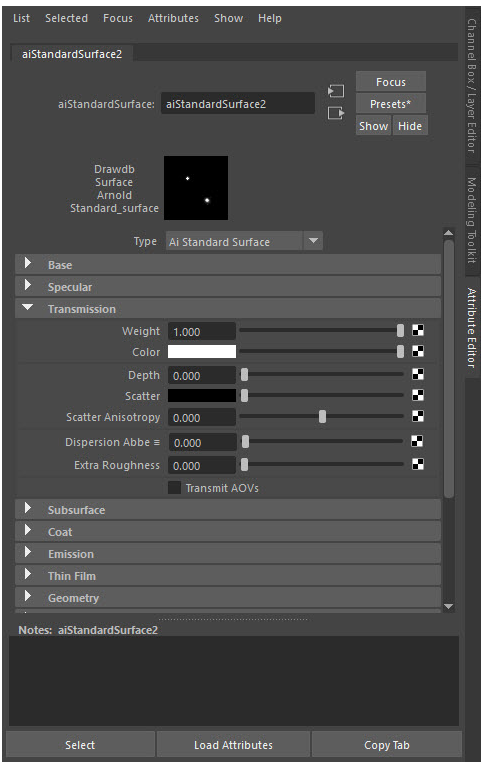
Task: Click the material sample swatch thumbnail
Action: click(196, 188)
